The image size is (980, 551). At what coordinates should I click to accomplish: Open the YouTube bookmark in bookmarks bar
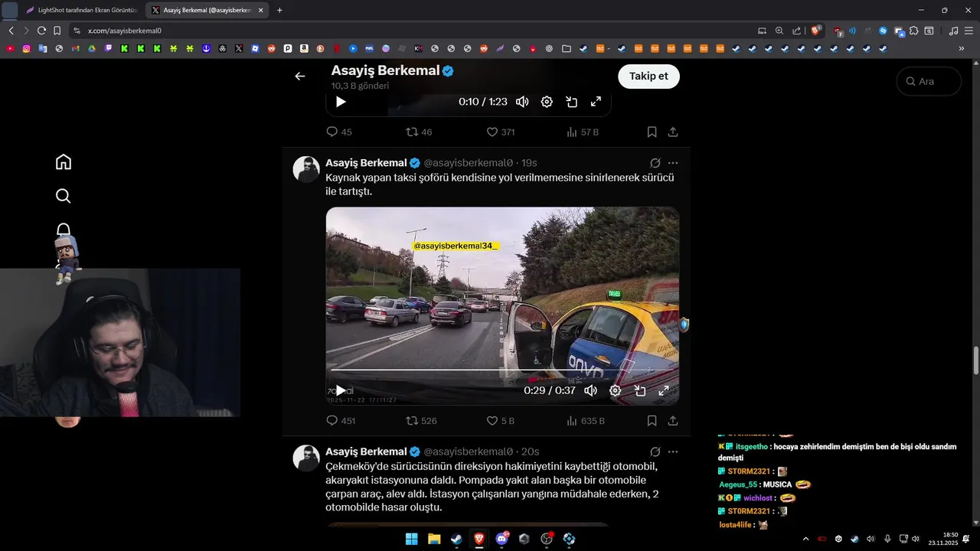point(10,48)
